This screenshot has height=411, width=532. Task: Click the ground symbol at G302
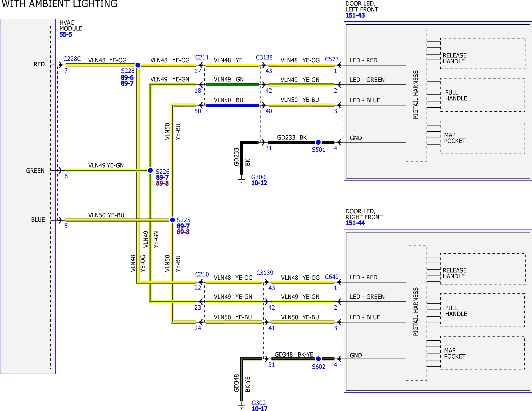(x=242, y=405)
